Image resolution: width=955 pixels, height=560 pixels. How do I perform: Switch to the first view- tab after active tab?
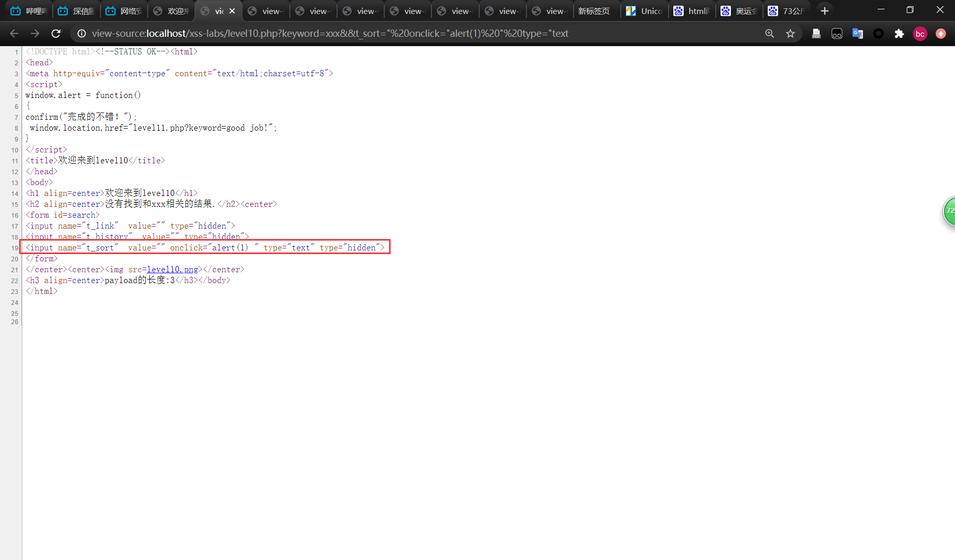click(265, 11)
